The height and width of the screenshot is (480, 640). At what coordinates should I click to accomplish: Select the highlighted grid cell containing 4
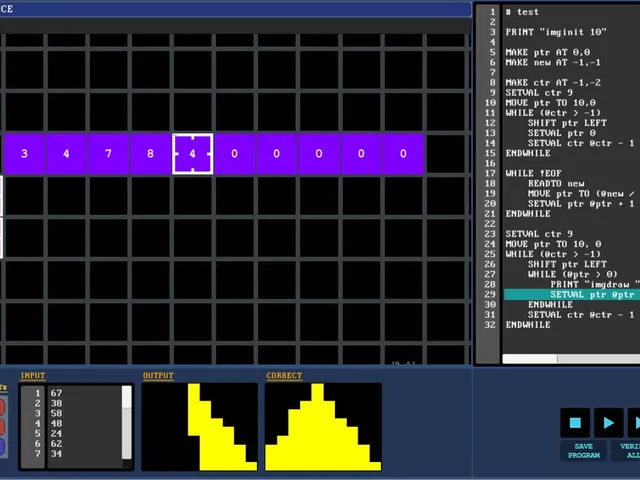[193, 154]
